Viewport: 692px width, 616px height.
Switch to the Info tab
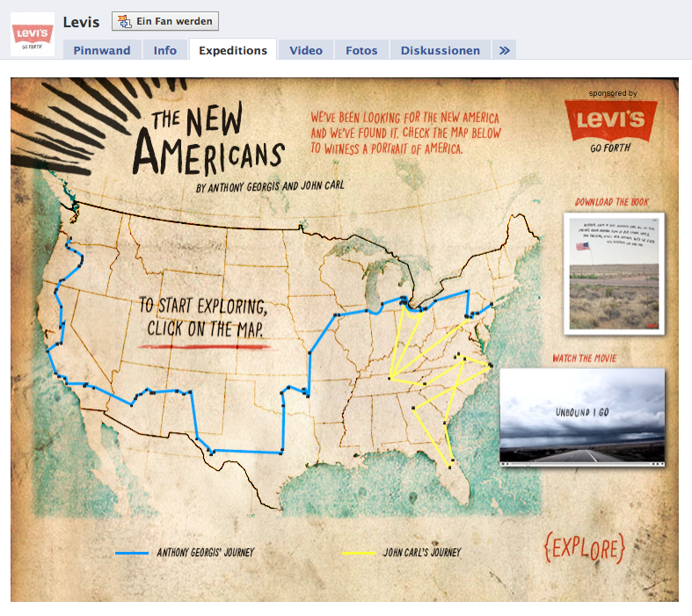point(165,50)
